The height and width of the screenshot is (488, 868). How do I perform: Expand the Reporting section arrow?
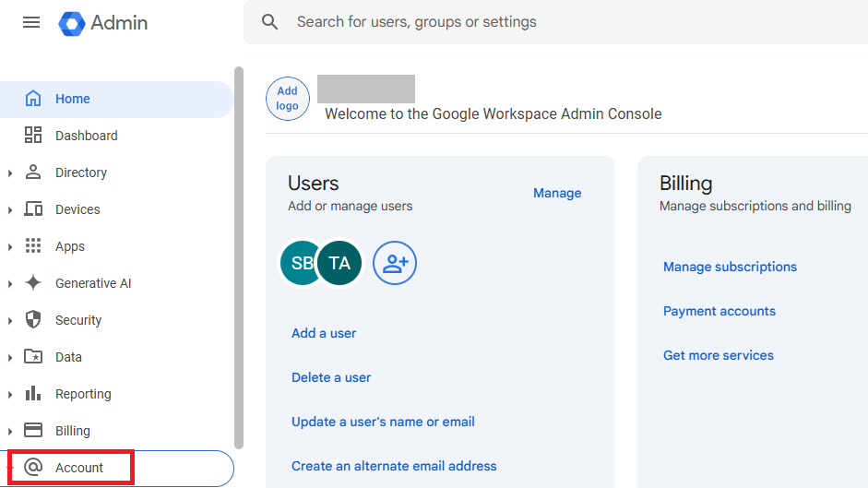10,395
